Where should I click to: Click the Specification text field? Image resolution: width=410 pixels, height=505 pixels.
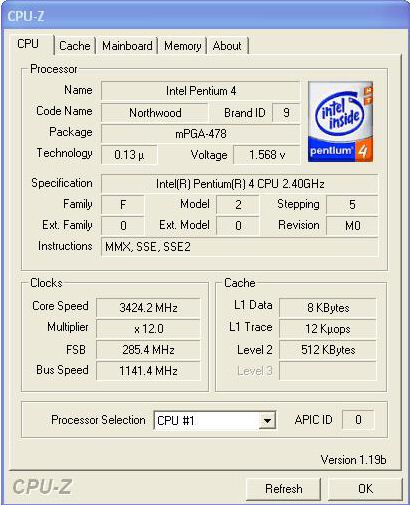(x=240, y=184)
